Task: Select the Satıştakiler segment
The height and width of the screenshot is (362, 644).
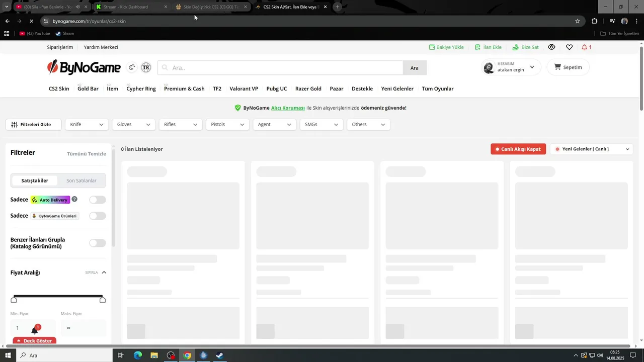Action: click(35, 180)
